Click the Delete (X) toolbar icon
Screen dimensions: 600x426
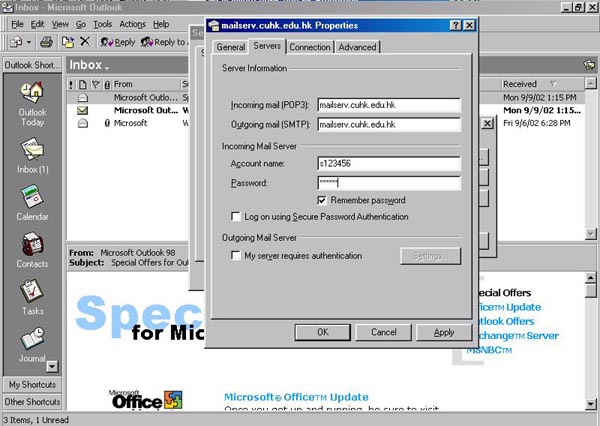85,41
